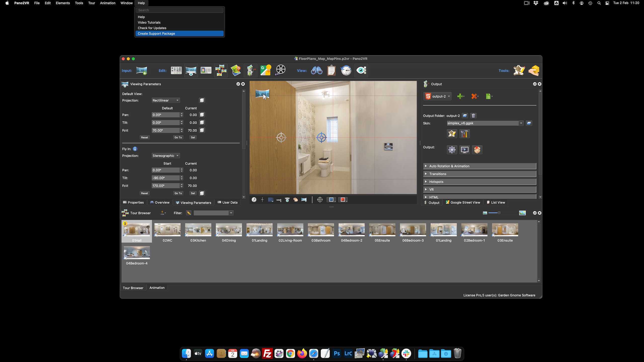644x362 pixels.
Task: Select Create Support Package in Help menu
Action: [x=179, y=33]
